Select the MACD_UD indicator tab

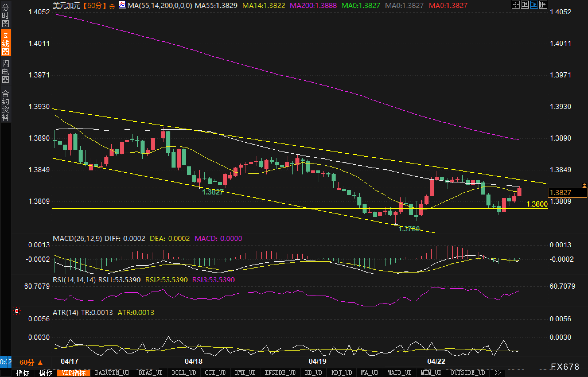399,373
